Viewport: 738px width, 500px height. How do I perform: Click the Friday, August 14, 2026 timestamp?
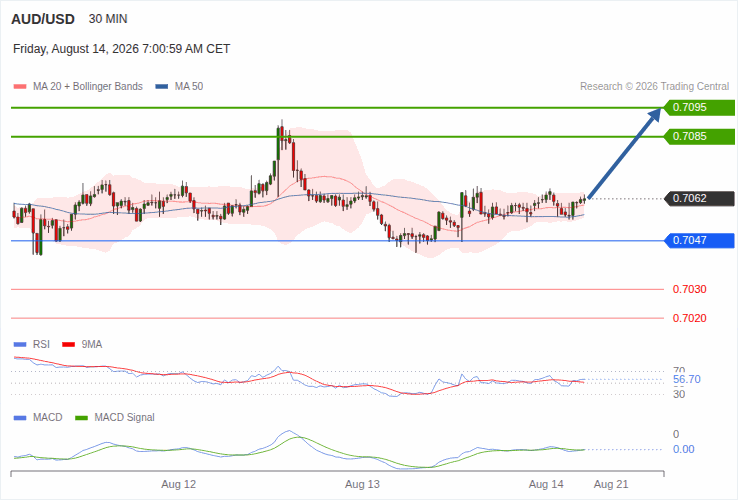pyautogui.click(x=121, y=49)
